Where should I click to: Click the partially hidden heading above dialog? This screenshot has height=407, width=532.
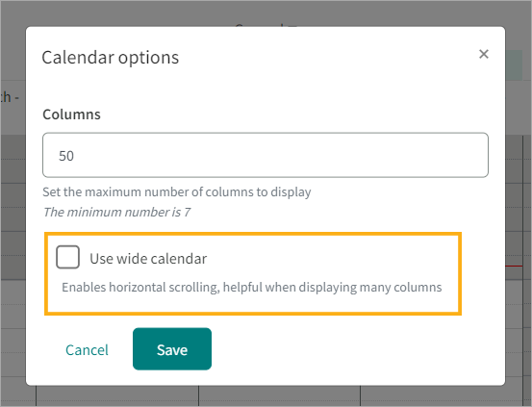click(266, 25)
